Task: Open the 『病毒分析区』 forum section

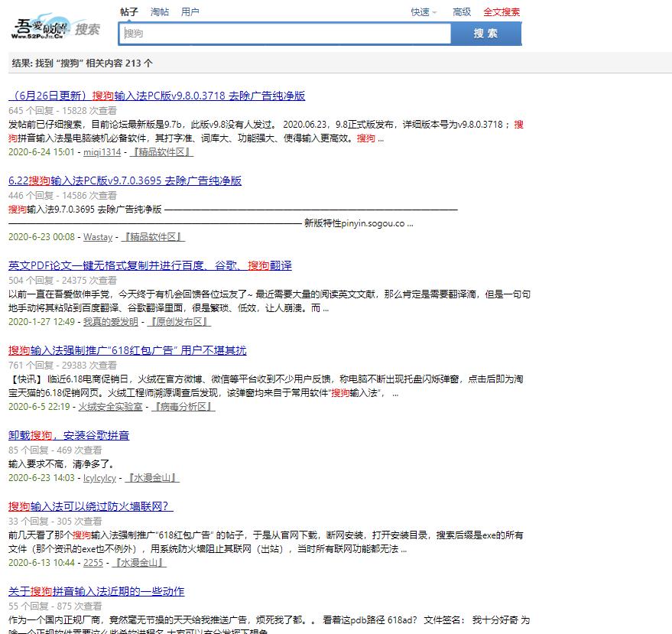Action: (x=181, y=407)
